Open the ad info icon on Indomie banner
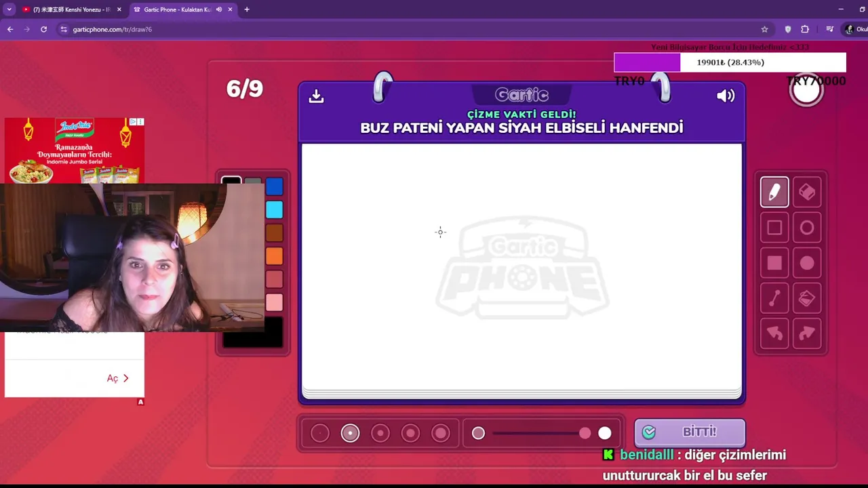The image size is (868, 488). pyautogui.click(x=134, y=122)
